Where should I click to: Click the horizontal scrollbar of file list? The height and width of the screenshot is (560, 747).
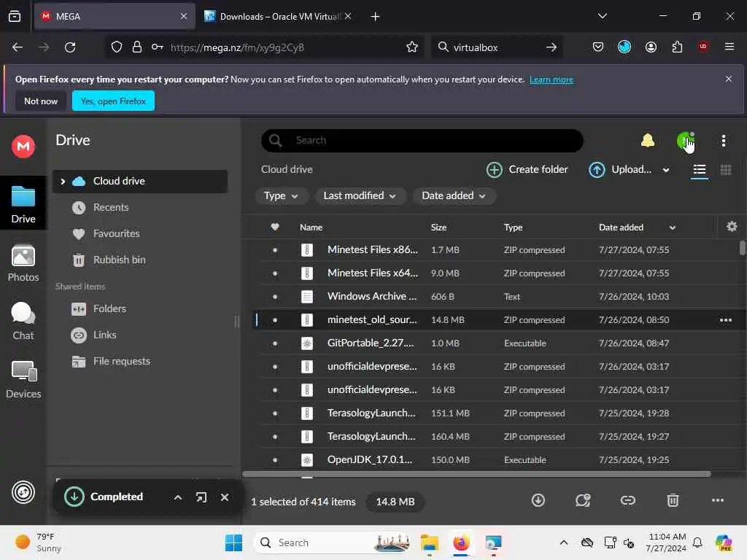476,474
